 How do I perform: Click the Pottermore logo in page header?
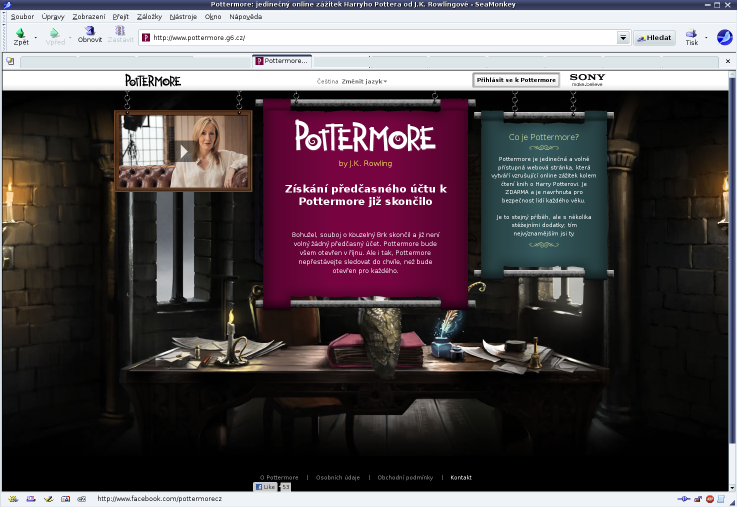(153, 81)
